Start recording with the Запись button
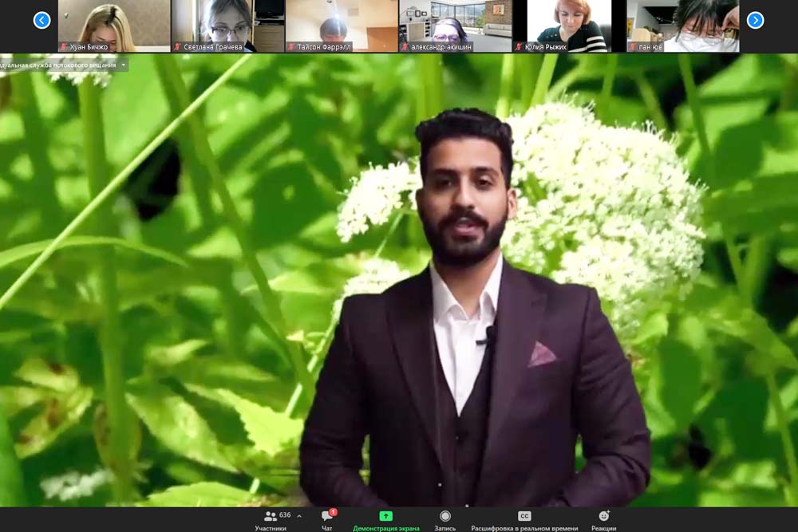 point(445,518)
